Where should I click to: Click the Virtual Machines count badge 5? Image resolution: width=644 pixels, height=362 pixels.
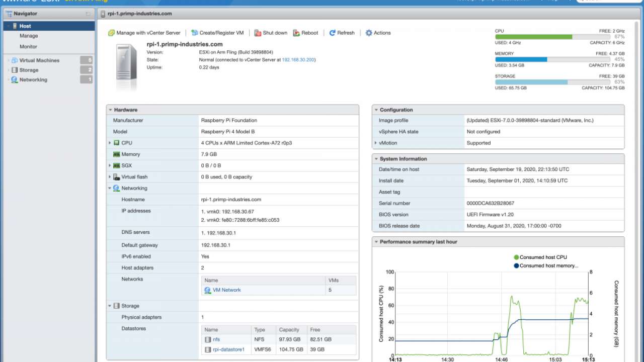[x=87, y=60]
